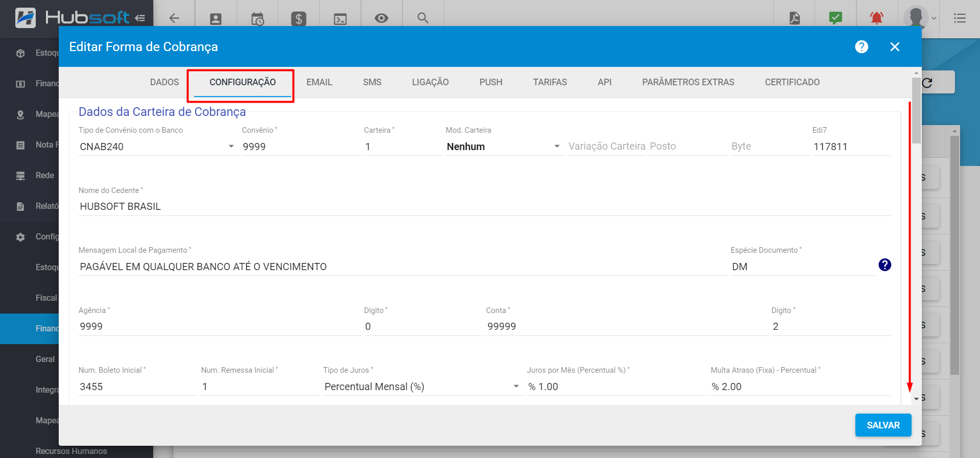Collapse sidebar with the menu arrow icon
The image size is (980, 458).
pos(140,18)
